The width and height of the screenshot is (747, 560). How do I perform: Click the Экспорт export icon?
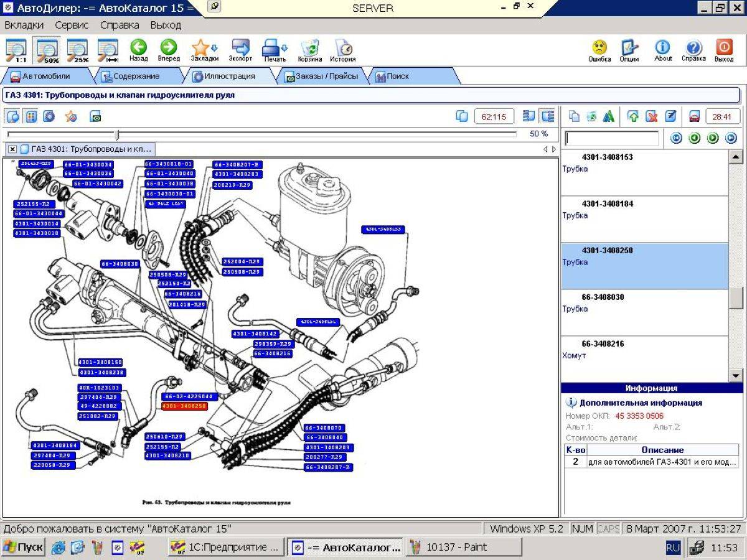(240, 48)
